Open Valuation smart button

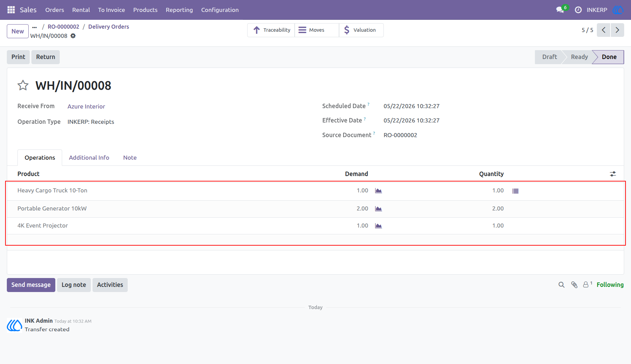[x=361, y=30]
